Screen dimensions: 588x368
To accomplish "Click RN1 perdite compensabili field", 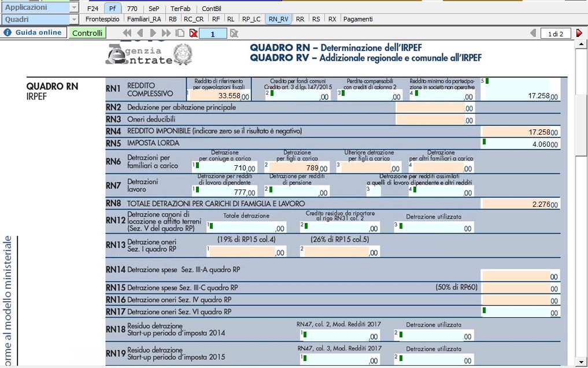I will point(371,95).
